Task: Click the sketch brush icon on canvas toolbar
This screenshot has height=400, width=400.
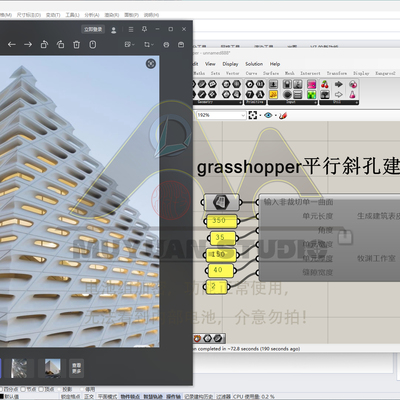Action: [283, 115]
